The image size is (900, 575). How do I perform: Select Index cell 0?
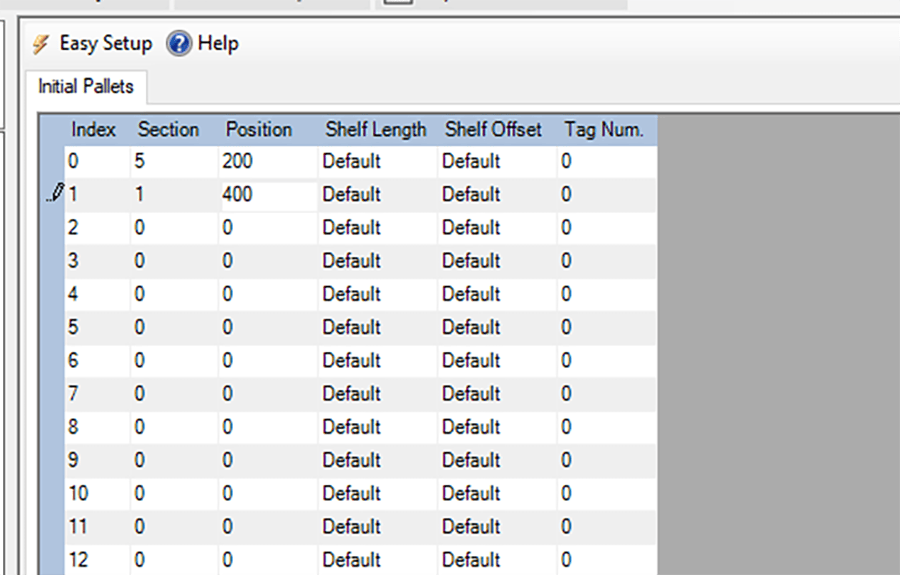click(98, 161)
